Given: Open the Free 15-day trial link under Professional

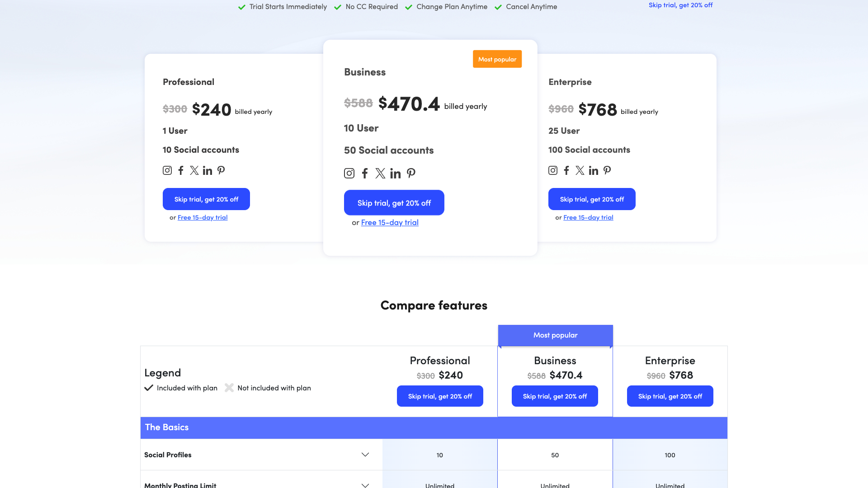Looking at the screenshot, I should (202, 217).
